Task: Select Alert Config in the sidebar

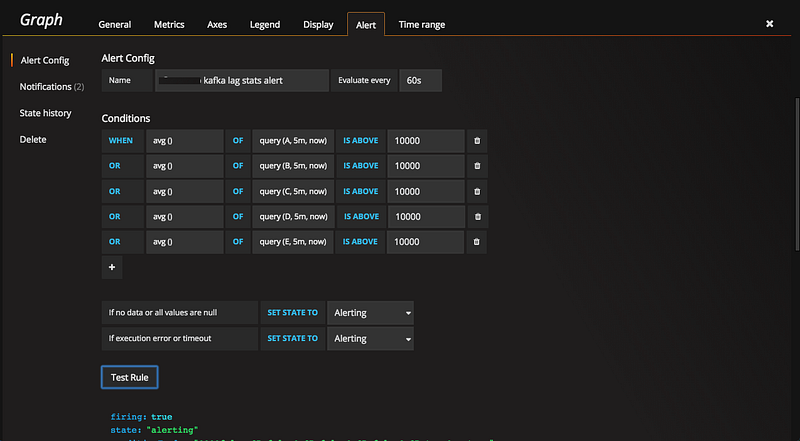Action: pyautogui.click(x=45, y=60)
